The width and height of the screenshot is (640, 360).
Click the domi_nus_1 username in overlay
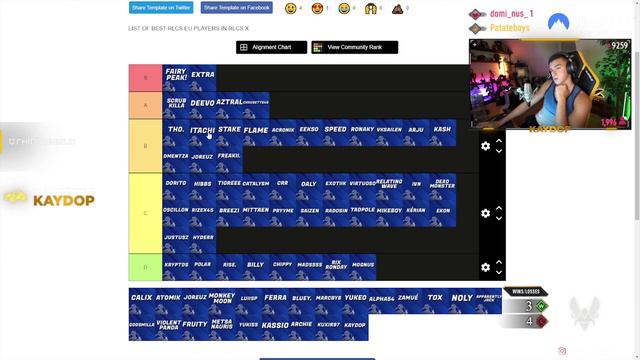click(511, 14)
